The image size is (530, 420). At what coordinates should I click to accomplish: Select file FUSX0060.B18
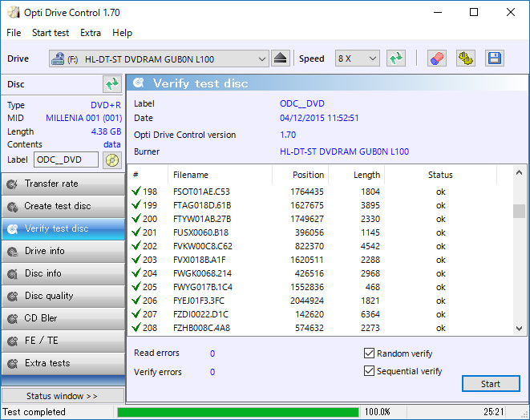[x=200, y=232]
